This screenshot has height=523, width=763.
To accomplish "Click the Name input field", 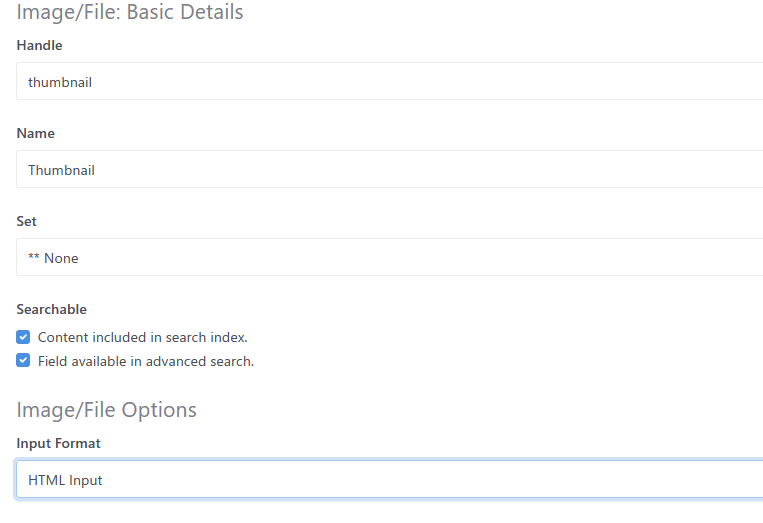I will (390, 170).
